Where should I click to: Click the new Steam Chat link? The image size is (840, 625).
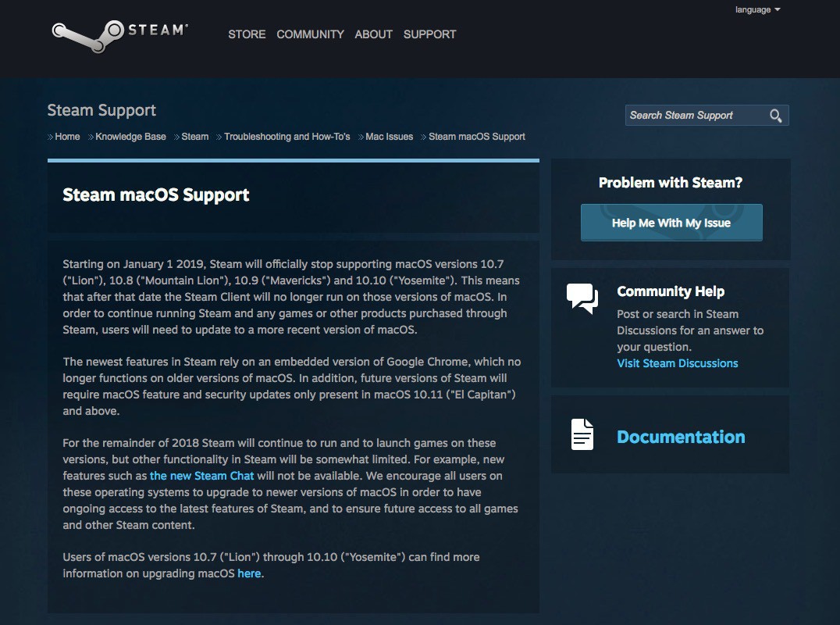(x=201, y=476)
